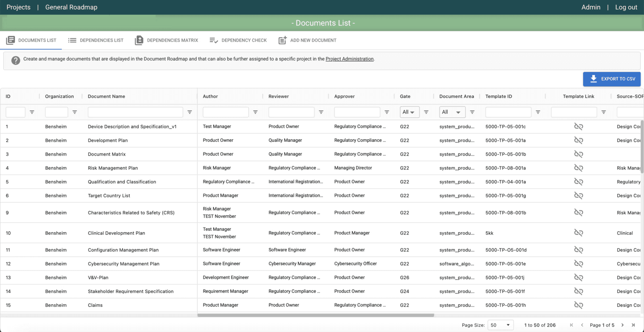Focus the Reviewer filter input
The image size is (644, 332).
click(x=292, y=112)
